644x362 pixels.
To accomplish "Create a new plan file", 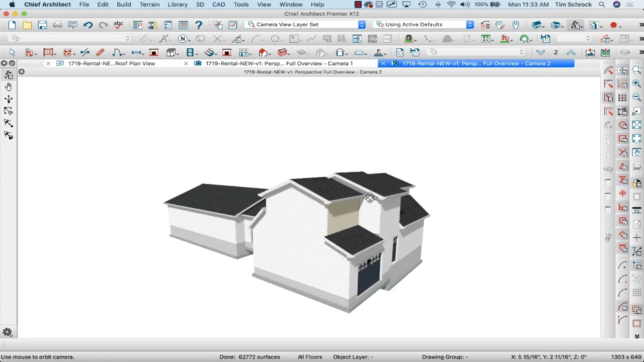I will pyautogui.click(x=12, y=25).
